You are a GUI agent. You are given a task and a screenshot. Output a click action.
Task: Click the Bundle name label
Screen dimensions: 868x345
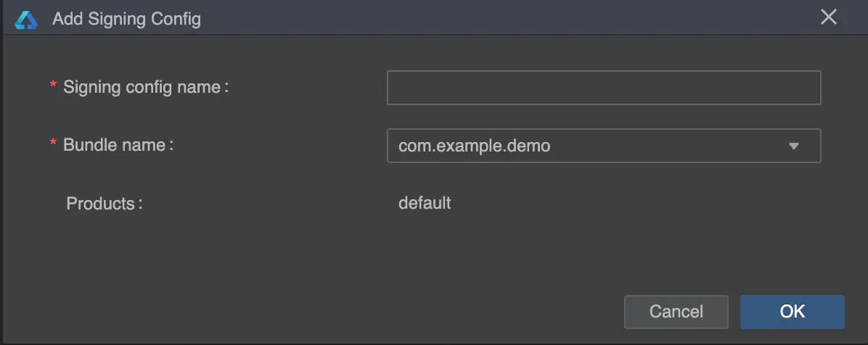(x=118, y=145)
